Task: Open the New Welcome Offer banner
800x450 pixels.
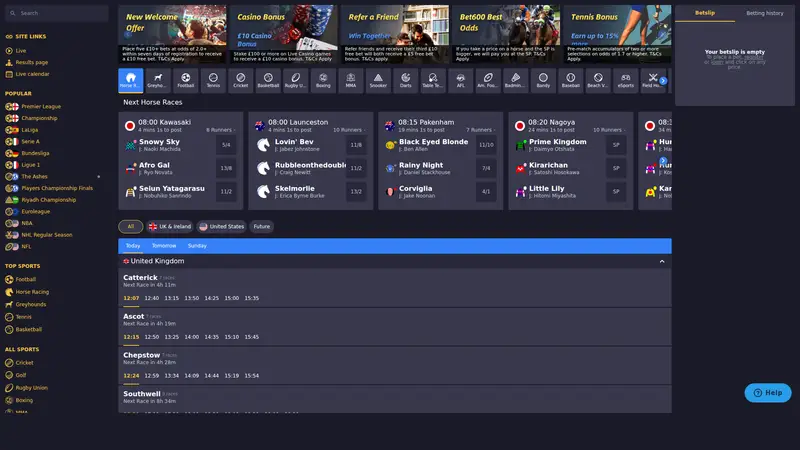Action: coord(172,34)
